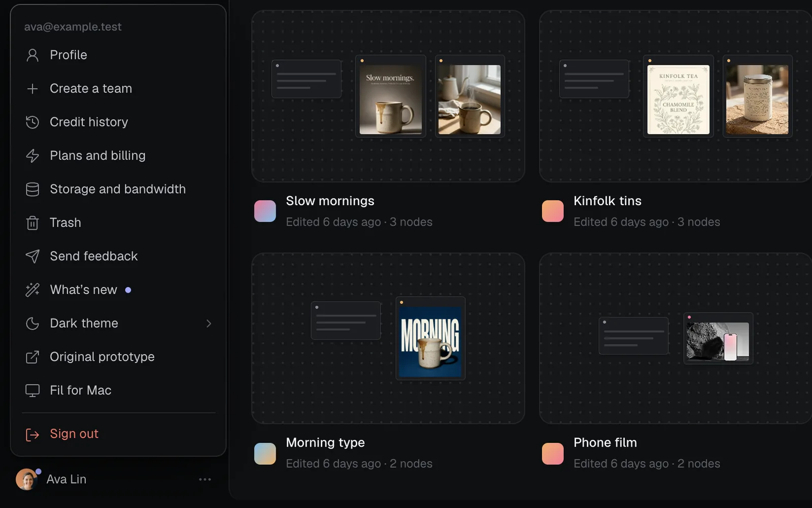Click the Sign out arrow icon

pyautogui.click(x=32, y=434)
